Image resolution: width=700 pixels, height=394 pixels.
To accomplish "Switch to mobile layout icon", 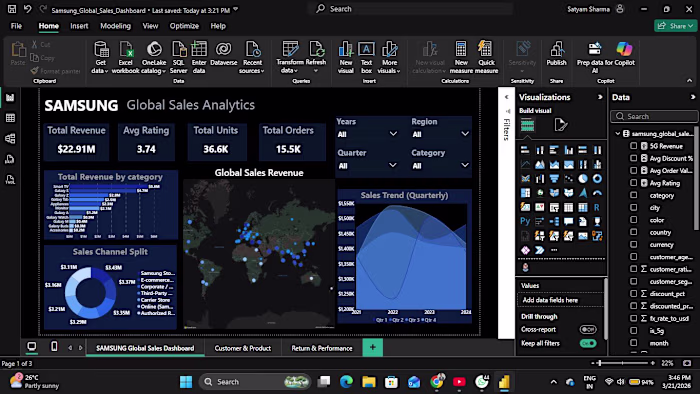I will click(x=54, y=346).
